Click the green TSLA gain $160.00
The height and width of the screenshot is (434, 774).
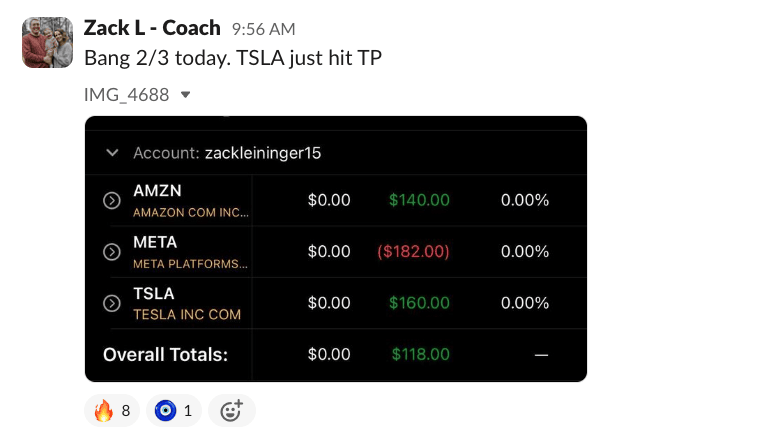click(420, 303)
